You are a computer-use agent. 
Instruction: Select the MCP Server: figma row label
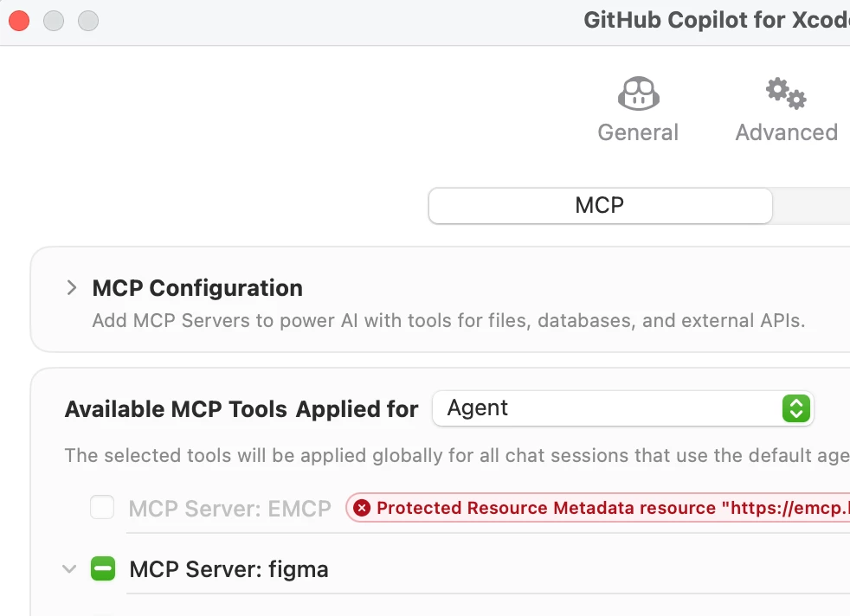click(x=229, y=569)
